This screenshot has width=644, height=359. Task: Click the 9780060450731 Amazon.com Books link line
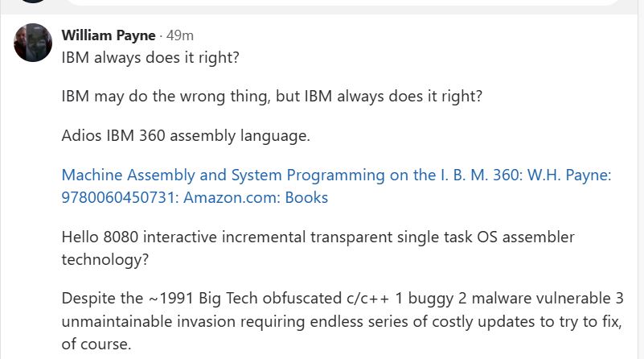(x=195, y=197)
